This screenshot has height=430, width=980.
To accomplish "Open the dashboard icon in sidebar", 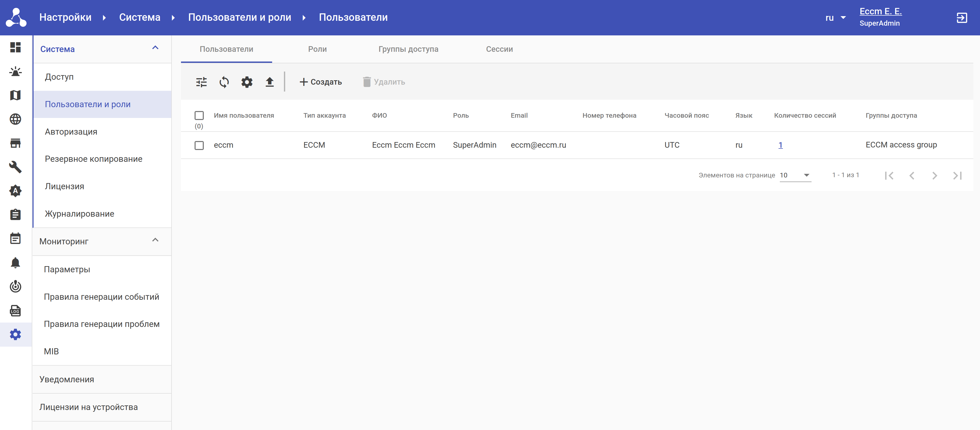I will pyautogui.click(x=16, y=47).
